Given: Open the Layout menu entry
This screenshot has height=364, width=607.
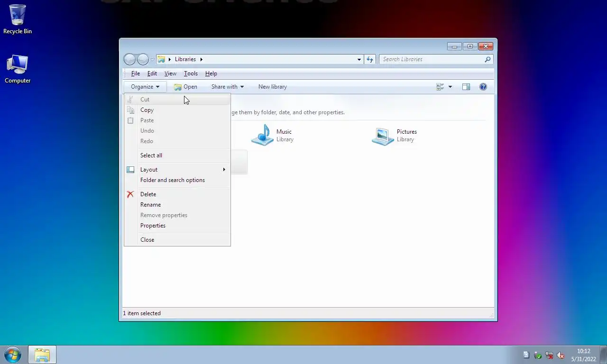Looking at the screenshot, I should click(177, 170).
